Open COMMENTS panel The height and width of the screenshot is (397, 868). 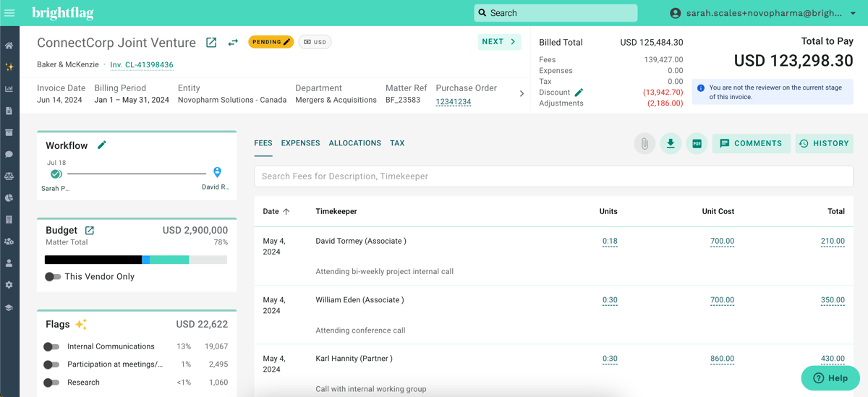[x=751, y=144]
